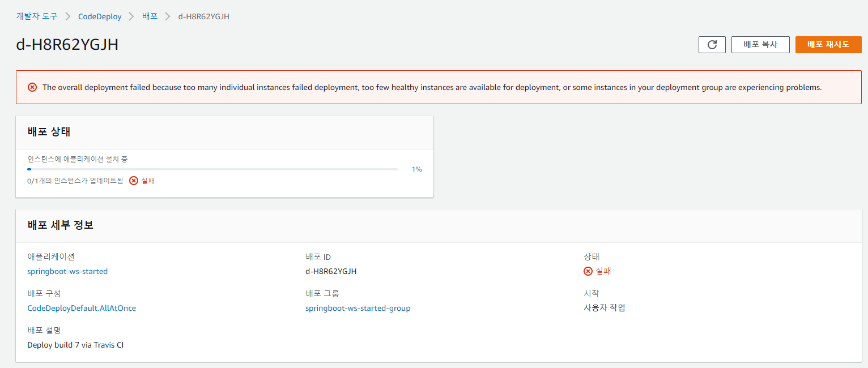The image size is (868, 368).
Task: Open CodeDeployDefault.AllAtOnce configuration link
Action: (x=82, y=308)
